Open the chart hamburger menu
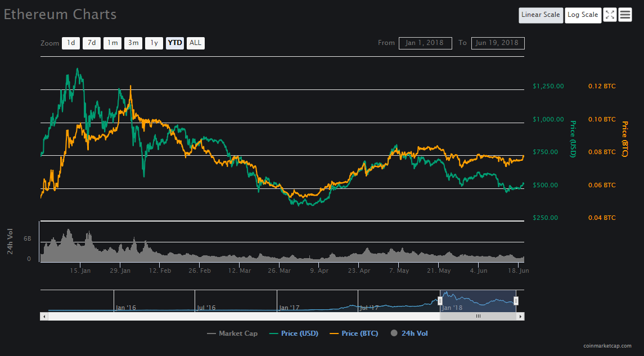644x356 pixels. coord(625,15)
